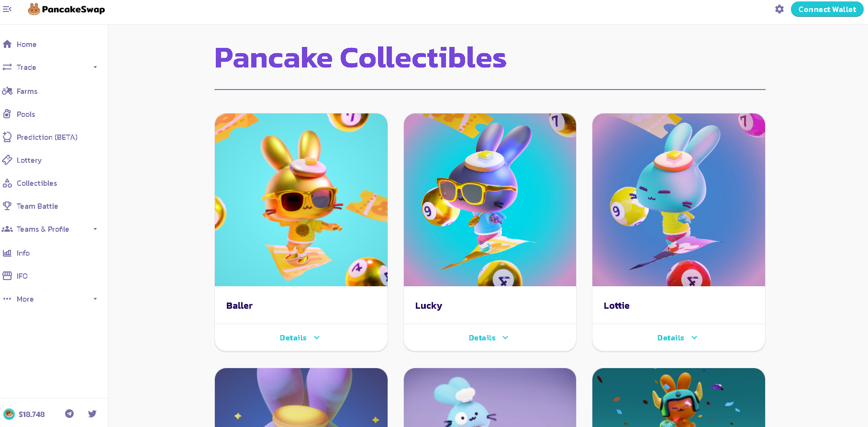Screen dimensions: 868x427
Task: Open the Twitter bird icon
Action: pos(92,414)
